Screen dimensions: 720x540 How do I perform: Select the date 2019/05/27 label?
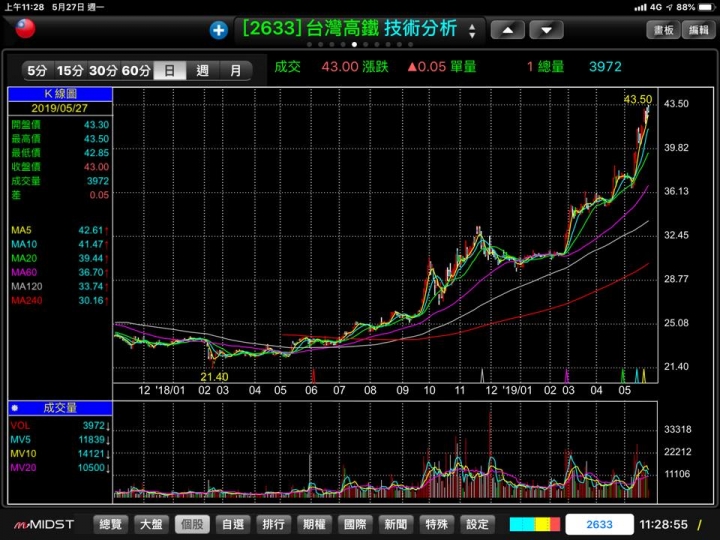(x=60, y=108)
